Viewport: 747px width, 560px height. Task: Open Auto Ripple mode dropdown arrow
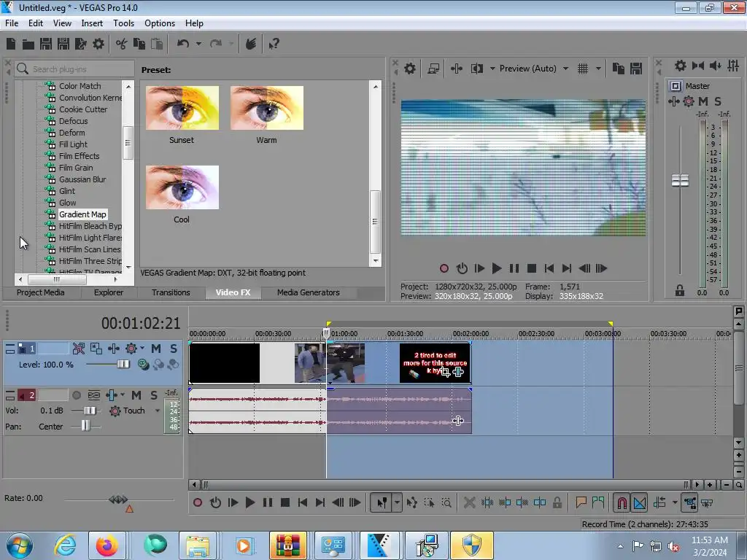pyautogui.click(x=675, y=502)
